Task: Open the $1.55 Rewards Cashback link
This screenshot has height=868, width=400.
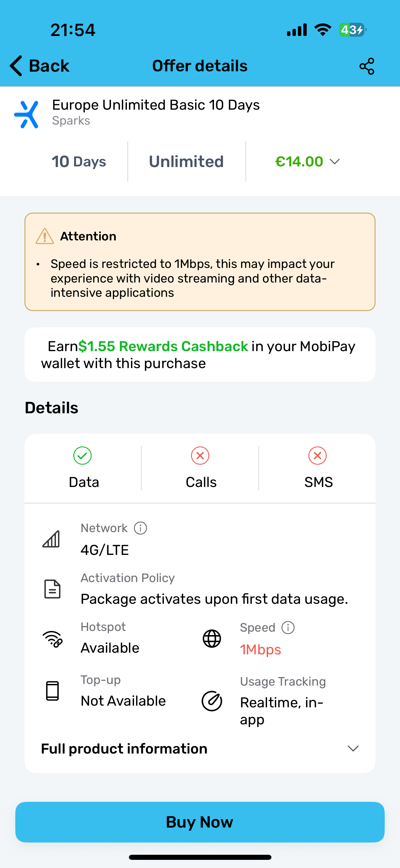Action: tap(163, 346)
